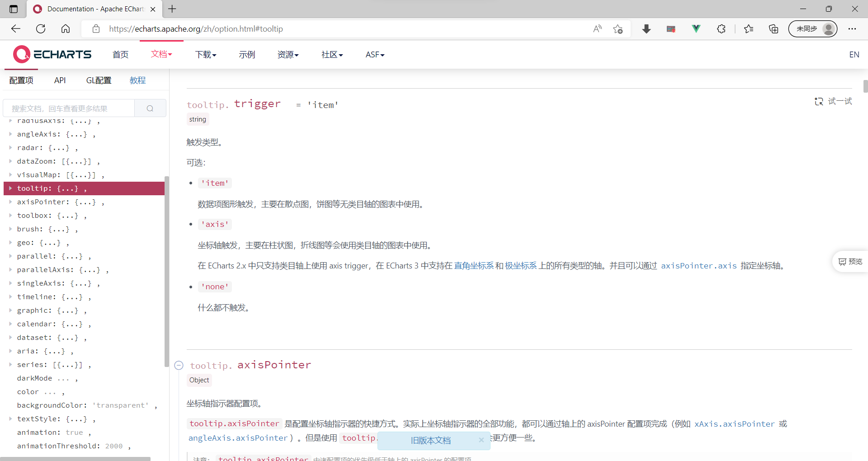The height and width of the screenshot is (461, 868).
Task: Expand the visualMap tree node
Action: coord(10,174)
